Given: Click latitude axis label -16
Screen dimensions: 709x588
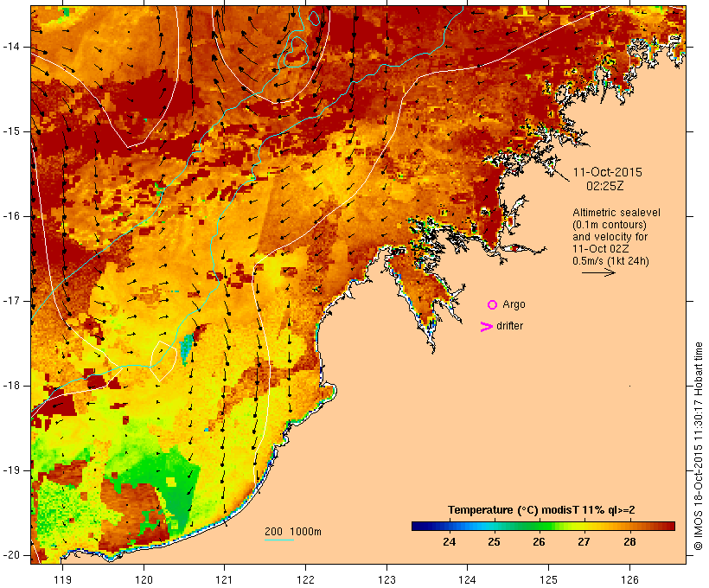Looking at the screenshot, I should (11, 216).
